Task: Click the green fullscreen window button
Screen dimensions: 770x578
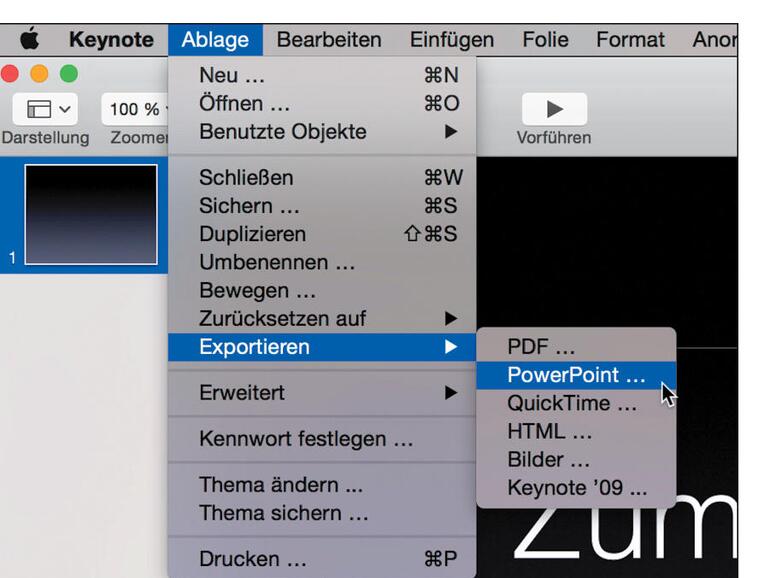Action: (69, 74)
